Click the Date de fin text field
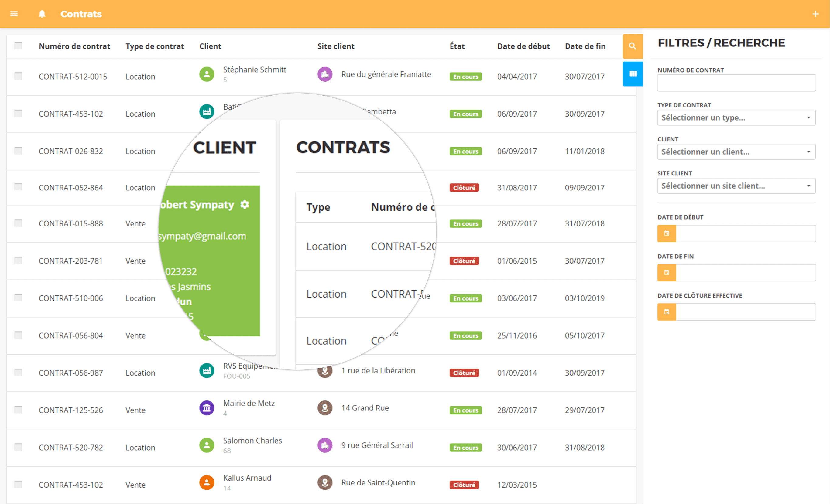 [746, 273]
